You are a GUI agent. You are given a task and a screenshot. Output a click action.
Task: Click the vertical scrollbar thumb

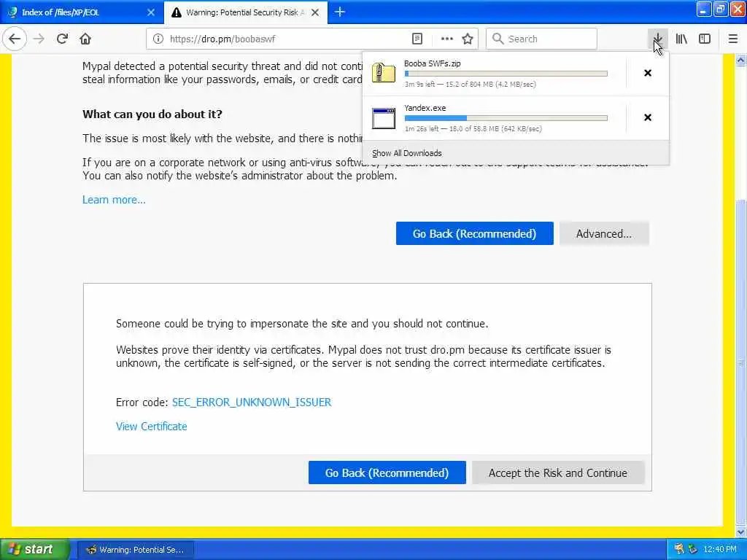tap(740, 363)
